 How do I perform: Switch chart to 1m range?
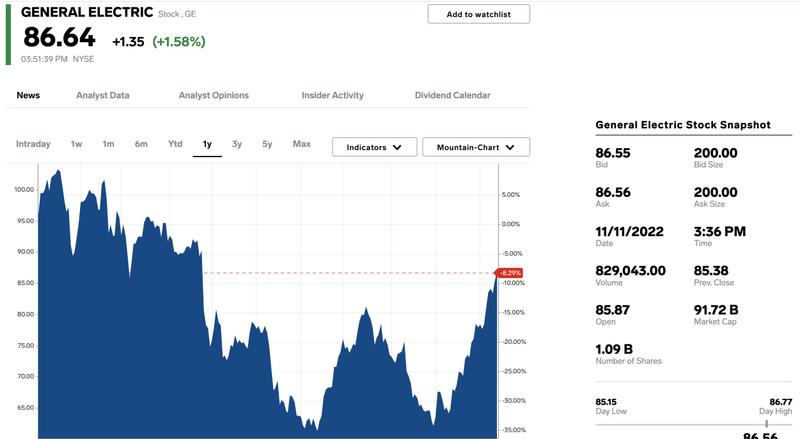pos(108,144)
